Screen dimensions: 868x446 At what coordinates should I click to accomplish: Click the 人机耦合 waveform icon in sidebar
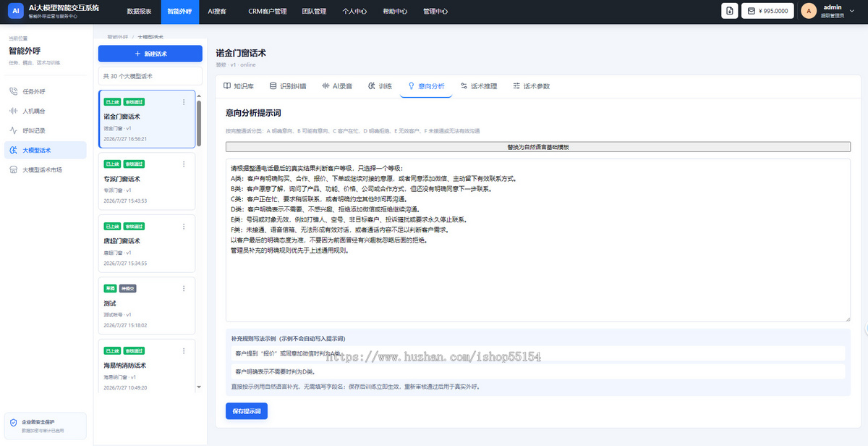click(x=13, y=111)
